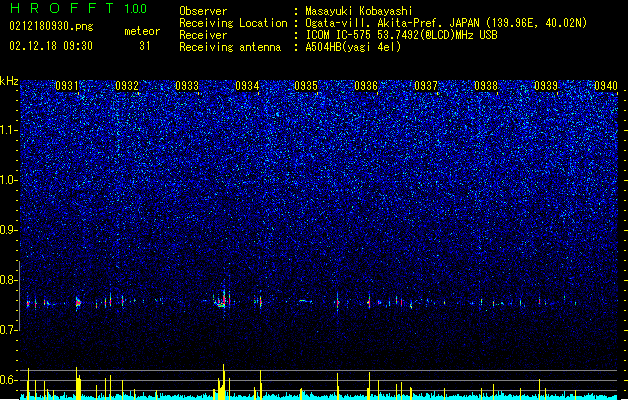Screen dimensions: 629x400
Task: Click the 0932 time marker
Action: tap(127, 86)
